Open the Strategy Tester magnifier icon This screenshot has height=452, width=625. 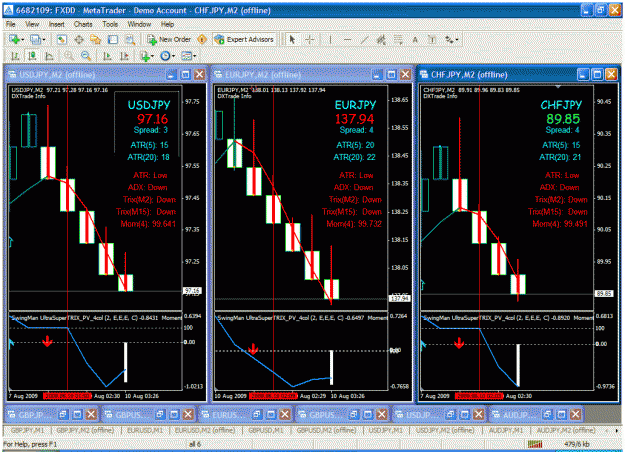130,39
